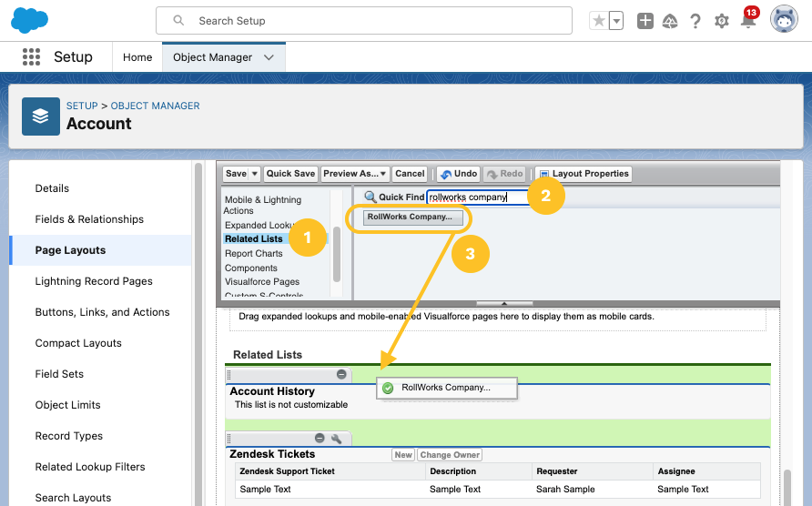Open the App Launcher waffle icon
Screen dimensions: 812x506
click(x=32, y=57)
